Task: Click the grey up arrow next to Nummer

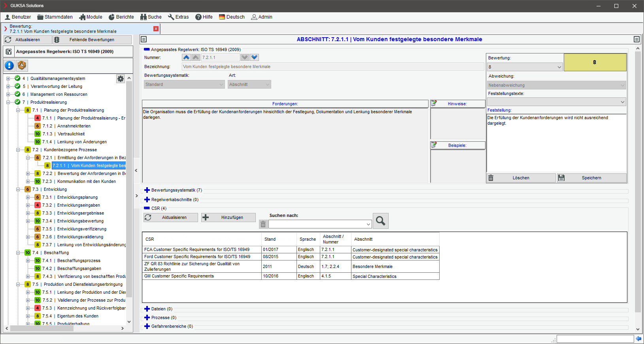Action: pos(196,57)
